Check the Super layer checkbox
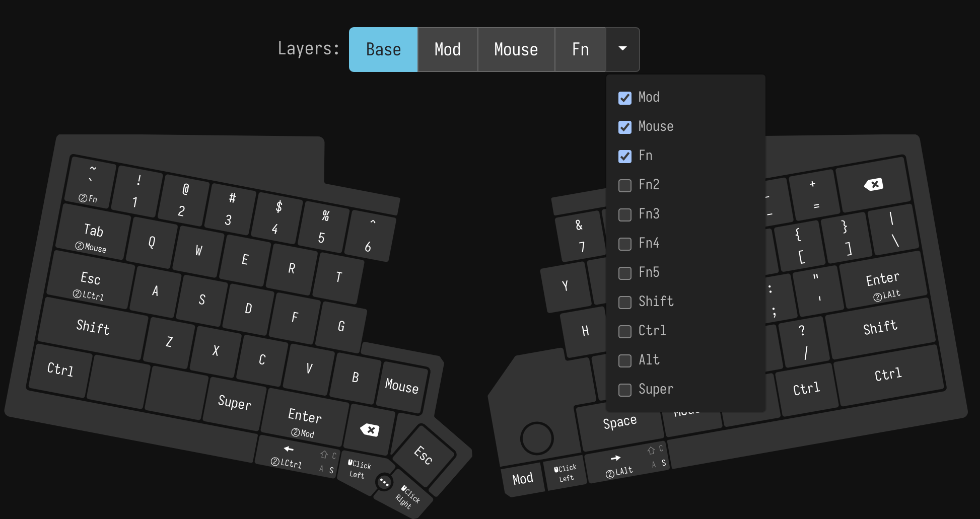This screenshot has height=519, width=980. click(x=625, y=390)
